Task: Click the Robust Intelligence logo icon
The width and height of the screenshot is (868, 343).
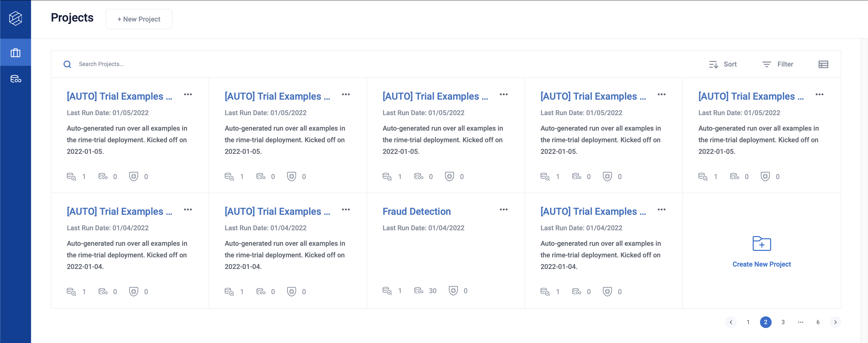Action: coord(15,19)
